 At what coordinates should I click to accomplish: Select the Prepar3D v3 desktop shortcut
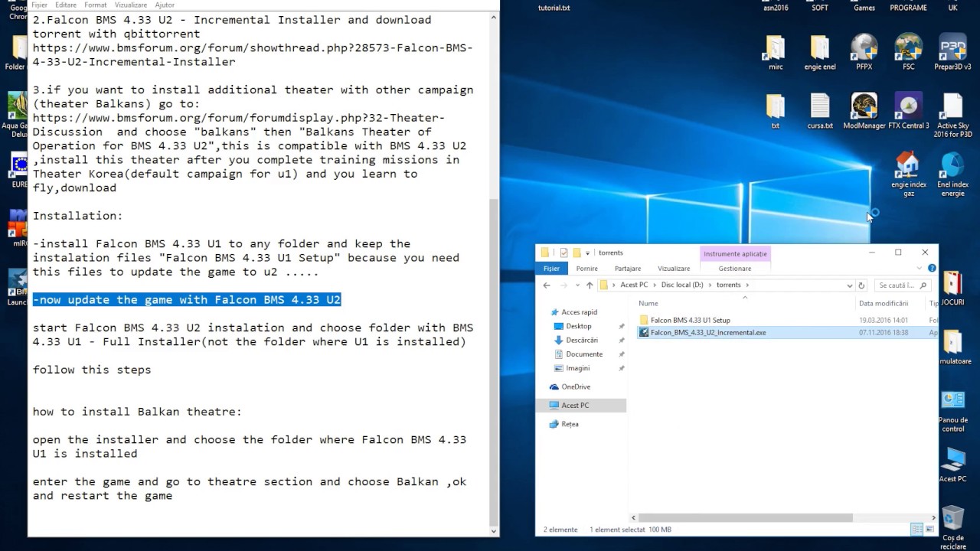pos(952,53)
